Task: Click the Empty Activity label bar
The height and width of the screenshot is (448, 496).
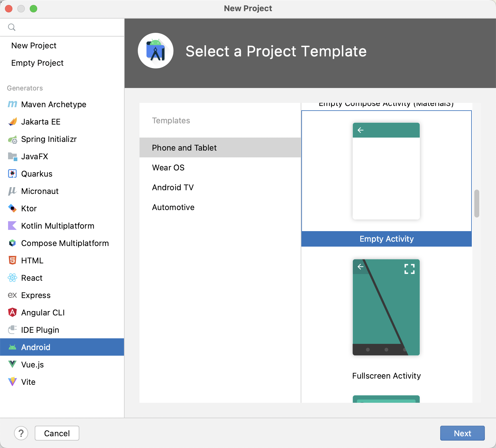Action: [387, 239]
